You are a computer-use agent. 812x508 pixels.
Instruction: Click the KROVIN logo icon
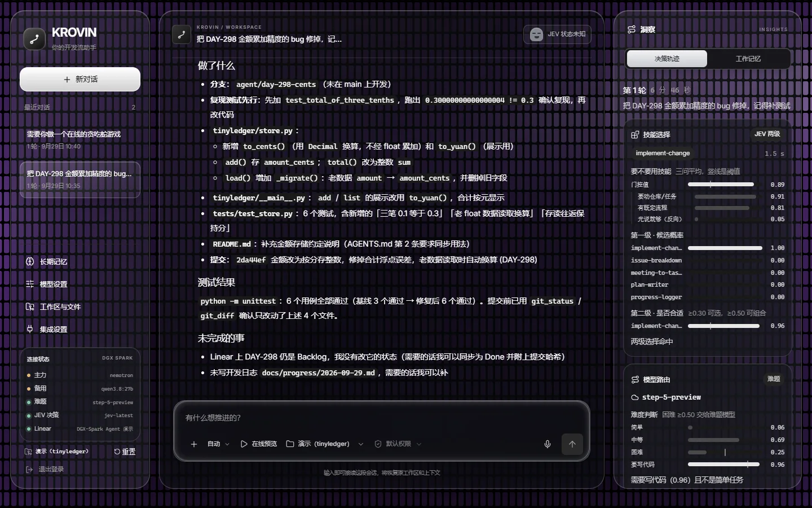[x=34, y=39]
